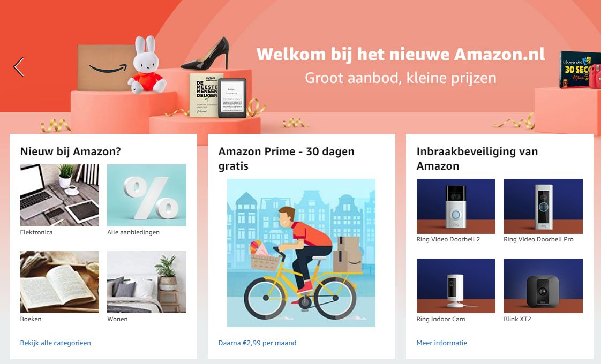Click Daarna €2,99 per maand link
This screenshot has width=601, height=364.
(x=257, y=343)
